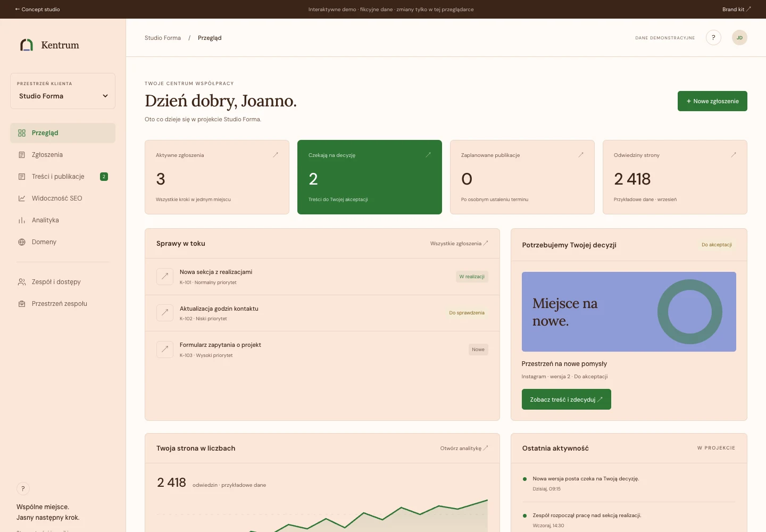Image resolution: width=766 pixels, height=532 pixels.
Task: Click the arrow icon on the Aktywne zgłoszenia card
Action: point(276,155)
